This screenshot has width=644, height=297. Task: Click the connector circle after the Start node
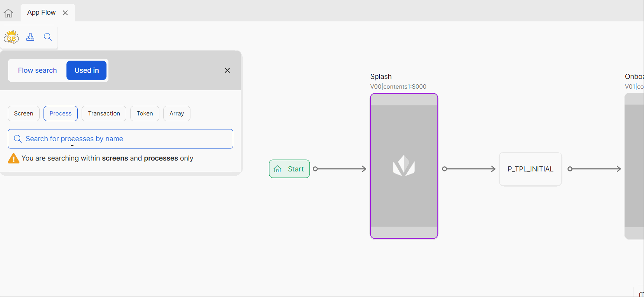pyautogui.click(x=315, y=169)
